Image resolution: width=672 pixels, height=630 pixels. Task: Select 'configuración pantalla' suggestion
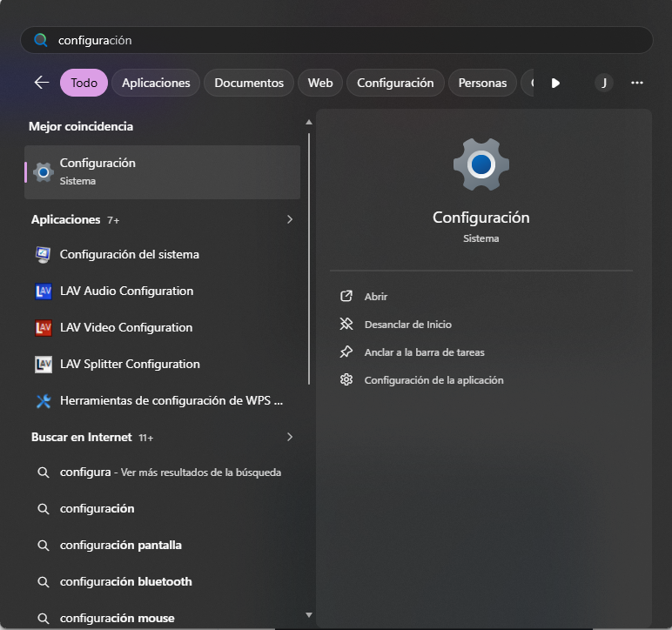point(163,546)
